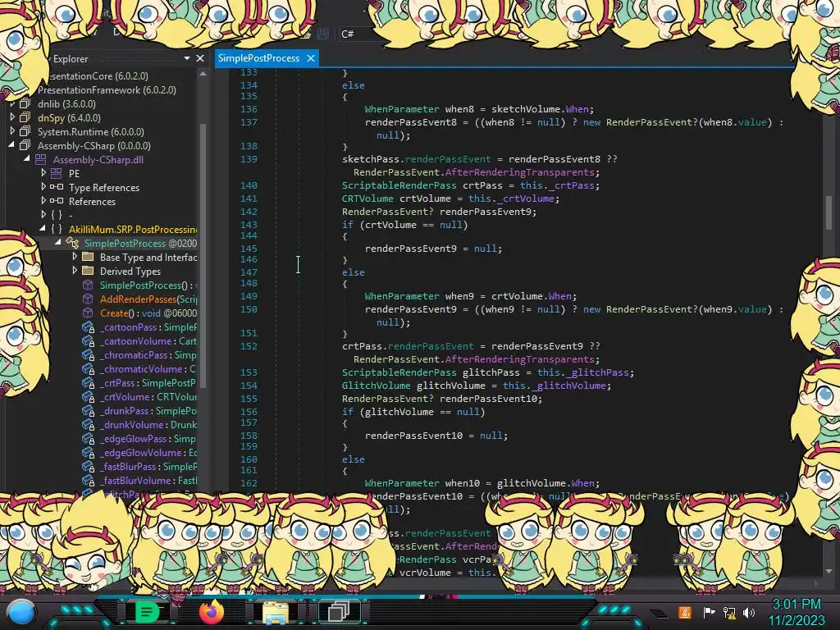This screenshot has width=840, height=630.
Task: Click the orange Java tray icon
Action: [685, 612]
